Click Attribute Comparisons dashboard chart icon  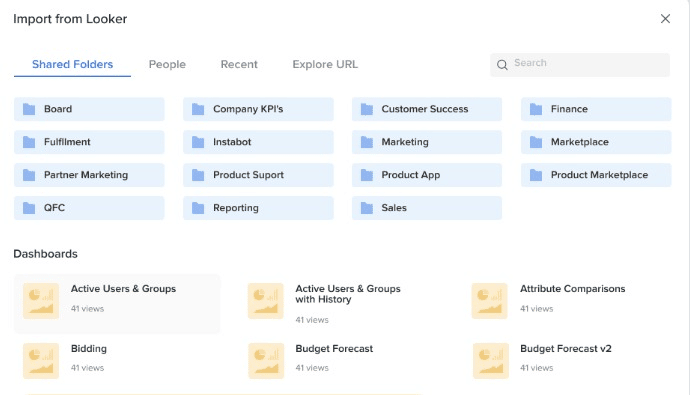490,301
